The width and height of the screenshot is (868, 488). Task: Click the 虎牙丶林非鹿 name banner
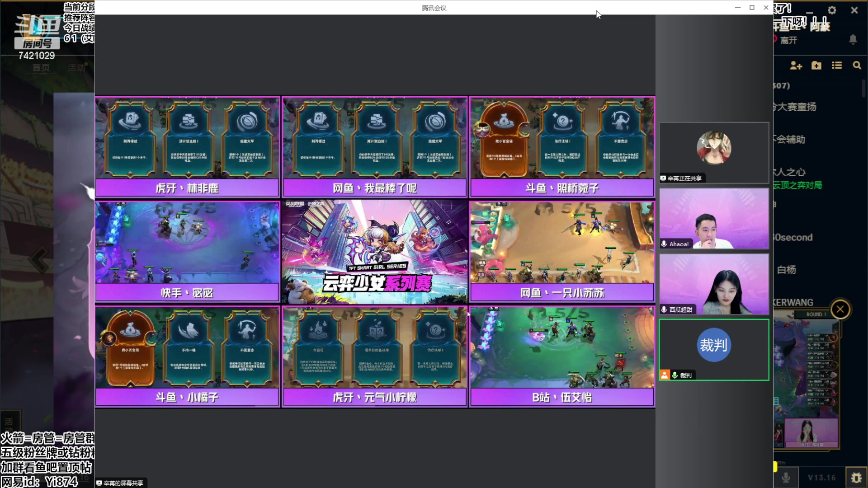coord(187,188)
